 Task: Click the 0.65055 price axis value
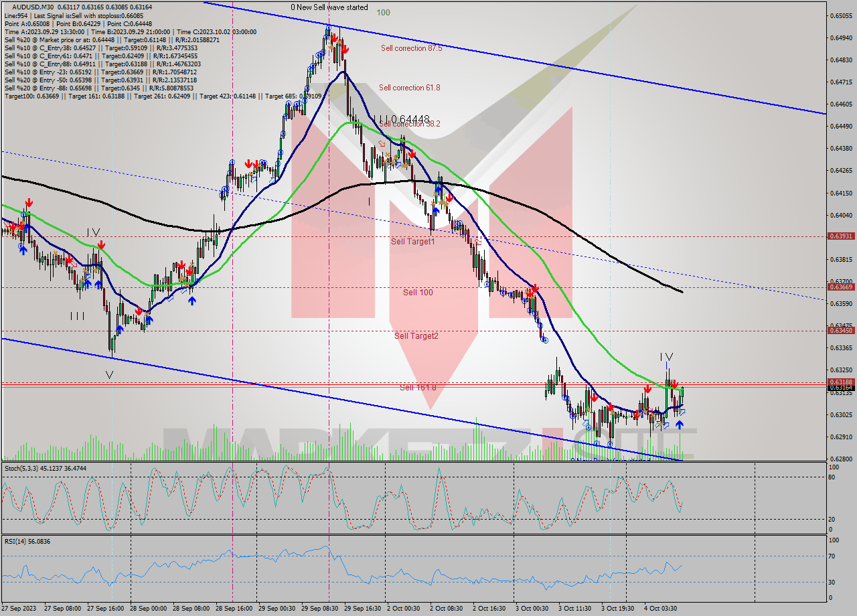(841, 15)
